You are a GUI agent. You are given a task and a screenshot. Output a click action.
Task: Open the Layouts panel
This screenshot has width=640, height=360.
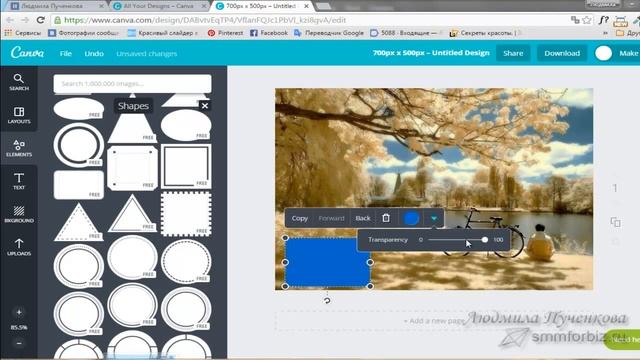19,115
